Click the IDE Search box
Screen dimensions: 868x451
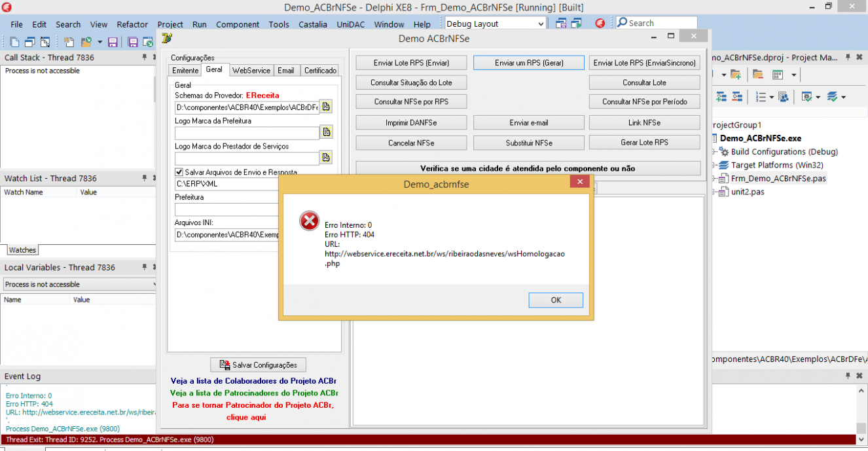(657, 23)
